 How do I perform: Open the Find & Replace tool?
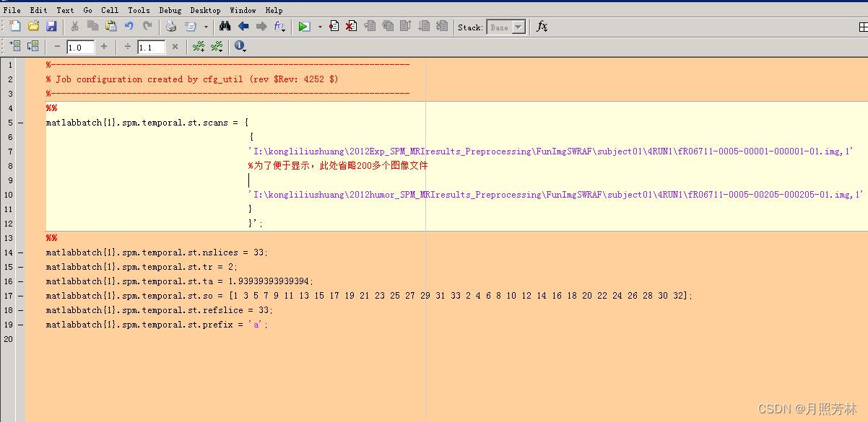pos(226,26)
